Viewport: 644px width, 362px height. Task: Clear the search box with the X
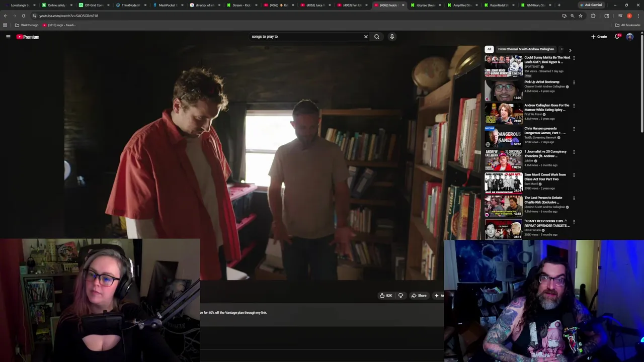click(x=366, y=37)
